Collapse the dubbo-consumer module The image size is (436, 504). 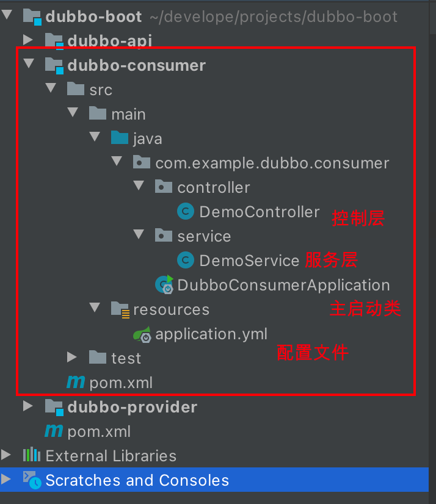29,63
